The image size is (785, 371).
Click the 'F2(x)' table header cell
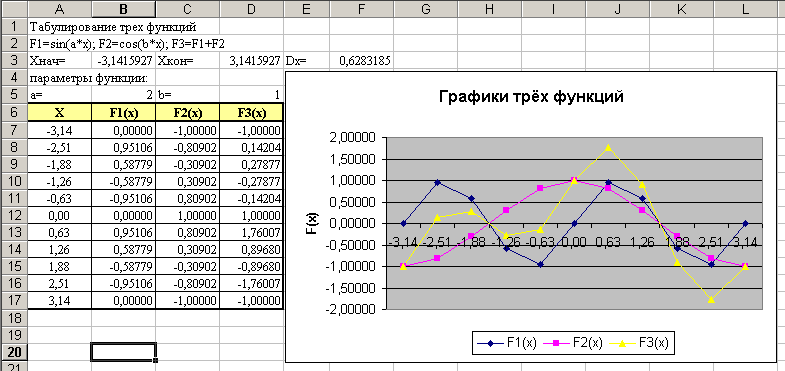coord(188,112)
